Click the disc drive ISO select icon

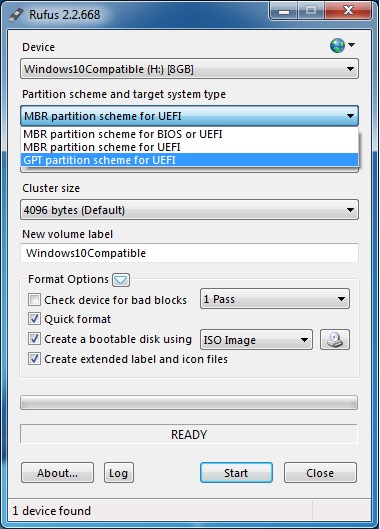pyautogui.click(x=335, y=340)
